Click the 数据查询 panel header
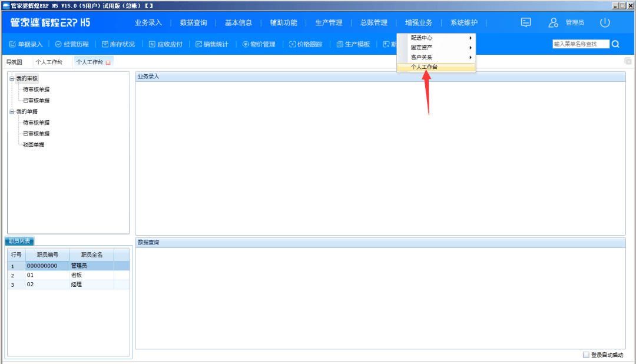The width and height of the screenshot is (636, 364). click(380, 243)
